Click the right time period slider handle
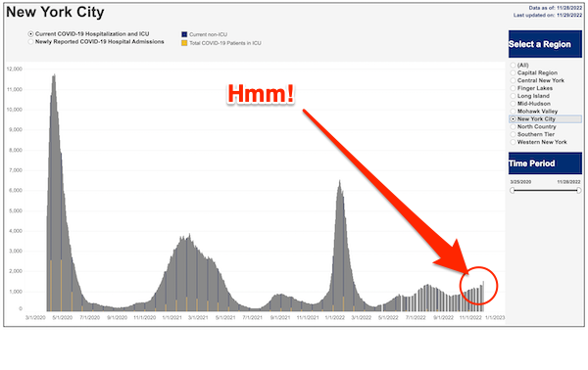This screenshot has height=370, width=588. pos(578,190)
